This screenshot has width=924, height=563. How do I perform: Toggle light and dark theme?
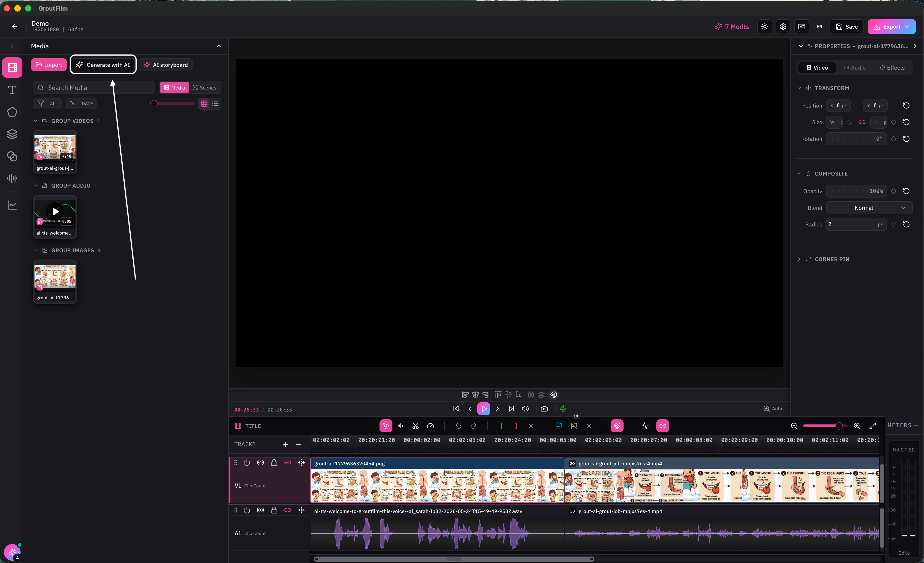click(765, 27)
